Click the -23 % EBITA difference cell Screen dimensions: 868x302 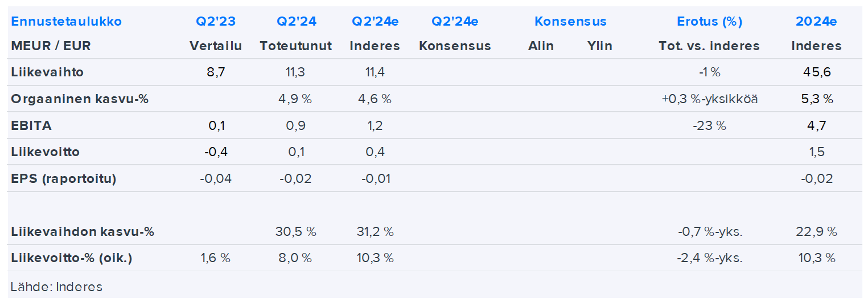click(709, 125)
